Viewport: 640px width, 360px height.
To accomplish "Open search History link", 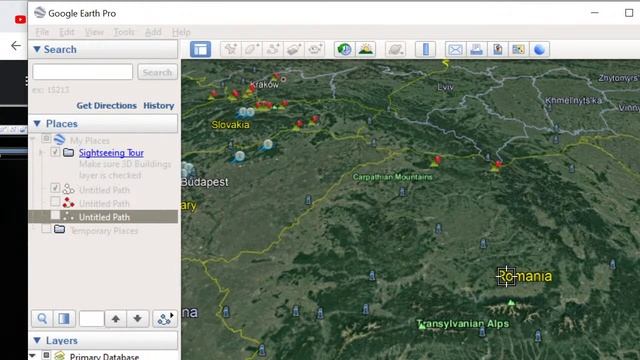I will 159,105.
